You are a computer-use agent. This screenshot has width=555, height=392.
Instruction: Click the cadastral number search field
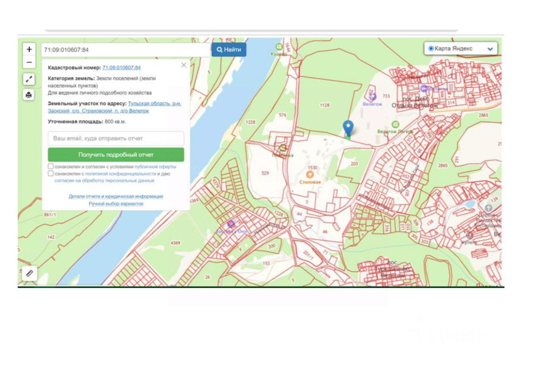[126, 50]
